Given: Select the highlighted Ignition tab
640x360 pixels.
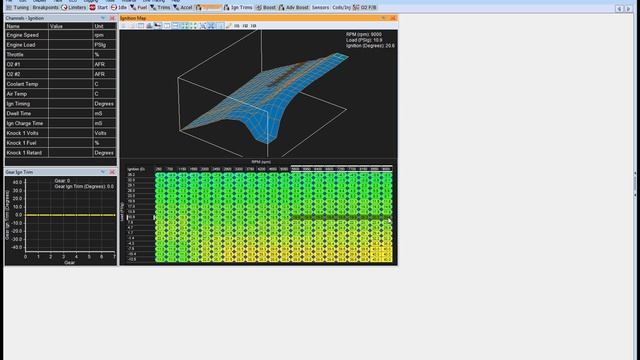Looking at the screenshot, I should [x=208, y=7].
